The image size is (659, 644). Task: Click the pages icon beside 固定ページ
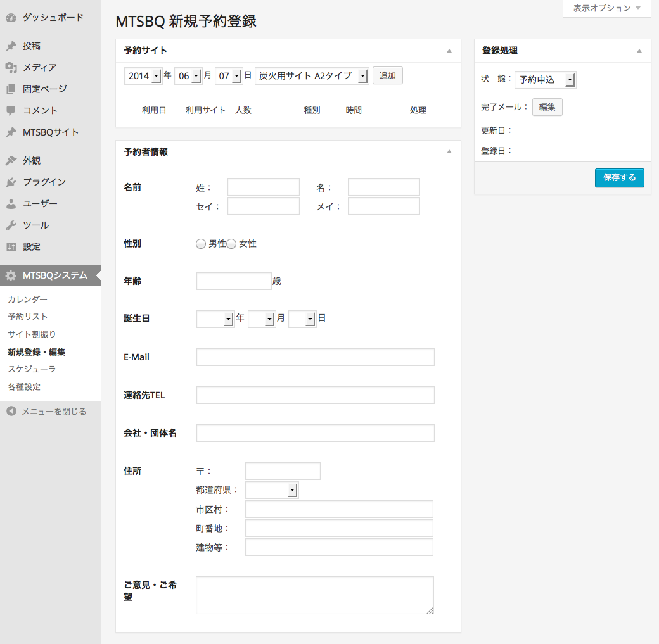(11, 89)
